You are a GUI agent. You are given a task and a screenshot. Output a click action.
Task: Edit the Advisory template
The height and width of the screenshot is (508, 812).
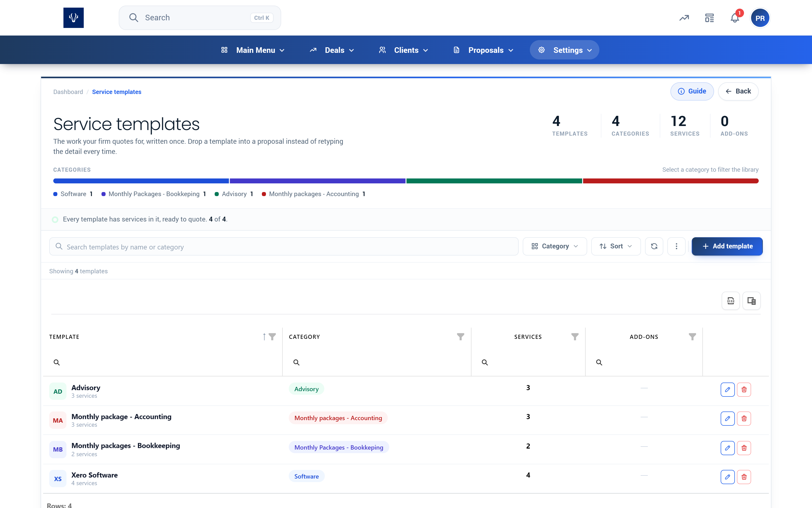[728, 389]
